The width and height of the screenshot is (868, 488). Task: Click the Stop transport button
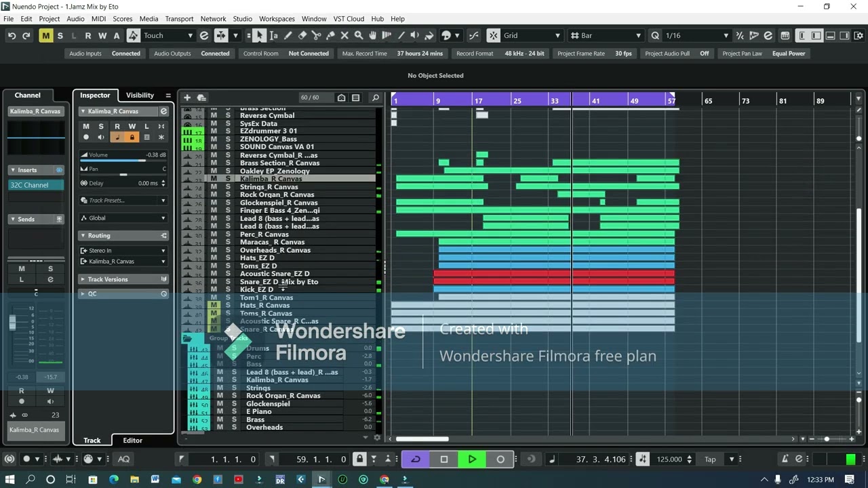tap(444, 460)
